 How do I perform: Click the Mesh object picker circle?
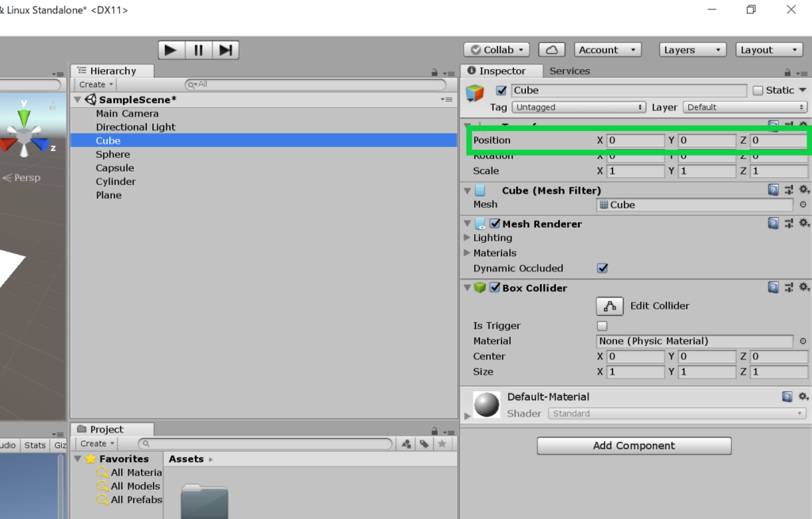click(x=802, y=205)
